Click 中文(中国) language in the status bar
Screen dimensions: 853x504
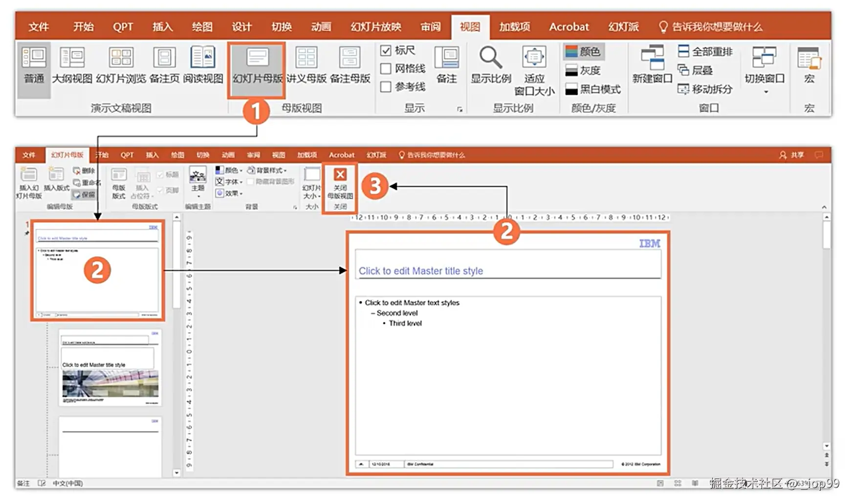pos(67,483)
